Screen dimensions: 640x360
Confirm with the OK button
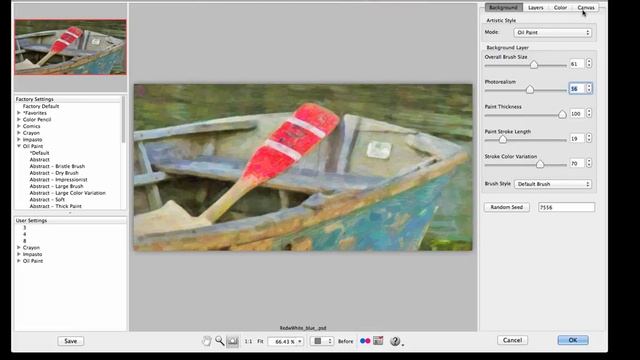573,340
